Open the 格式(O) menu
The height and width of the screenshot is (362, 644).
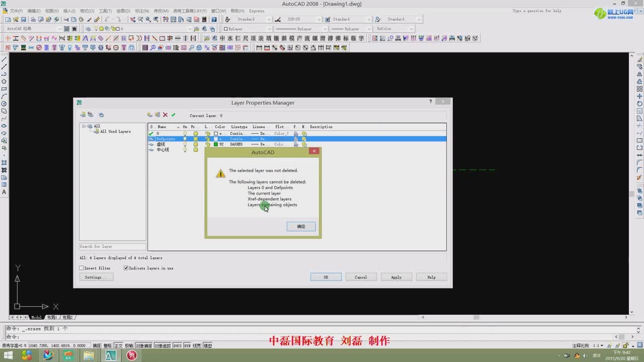point(88,11)
